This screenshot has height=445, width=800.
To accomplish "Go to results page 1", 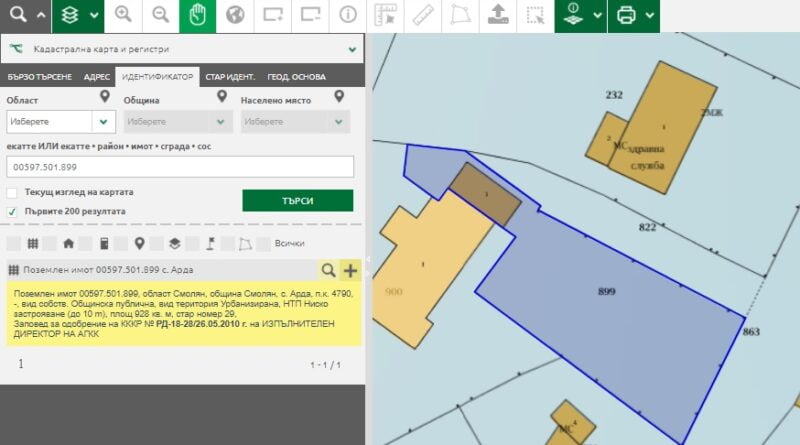I will (20, 364).
